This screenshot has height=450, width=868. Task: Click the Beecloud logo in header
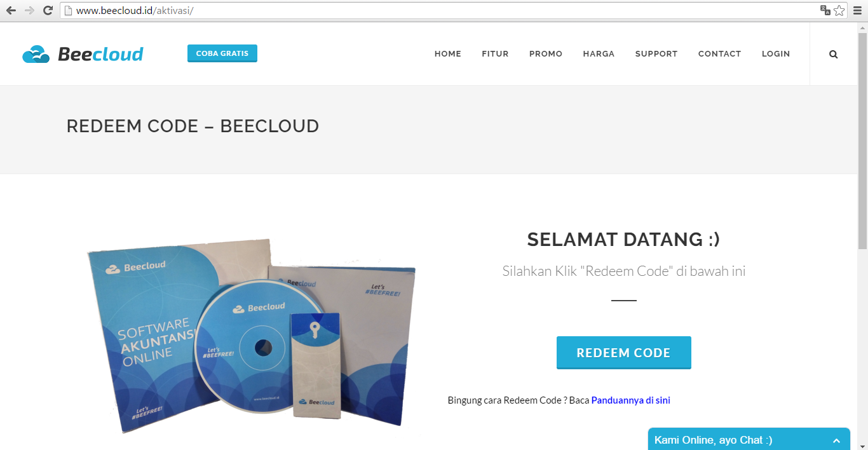pos(83,54)
